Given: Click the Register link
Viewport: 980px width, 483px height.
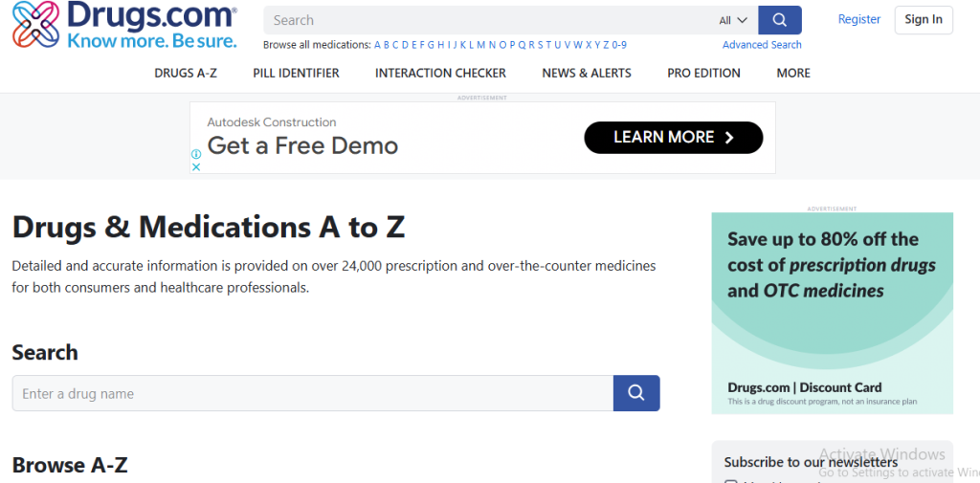Looking at the screenshot, I should coord(859,19).
